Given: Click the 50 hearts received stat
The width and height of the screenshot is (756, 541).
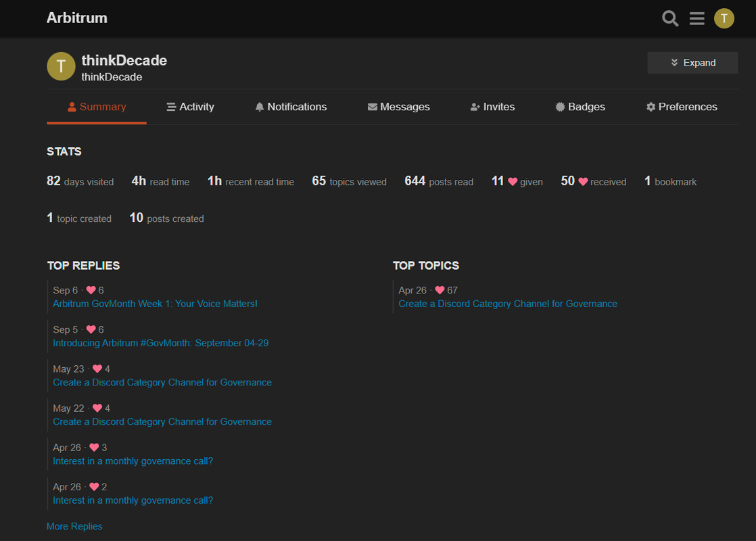Looking at the screenshot, I should click(594, 181).
